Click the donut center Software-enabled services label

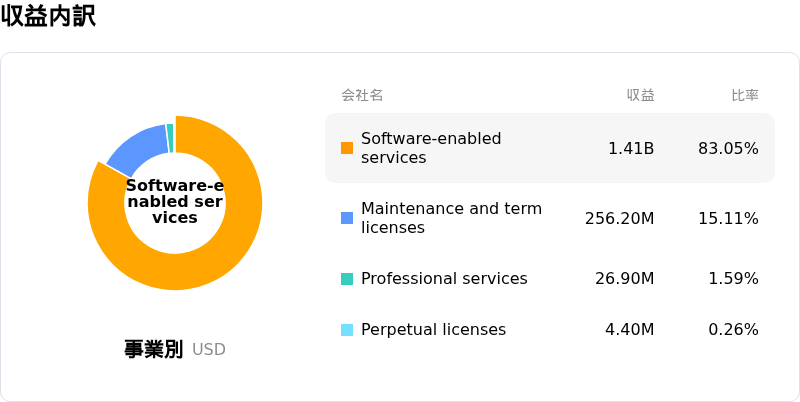(x=174, y=202)
